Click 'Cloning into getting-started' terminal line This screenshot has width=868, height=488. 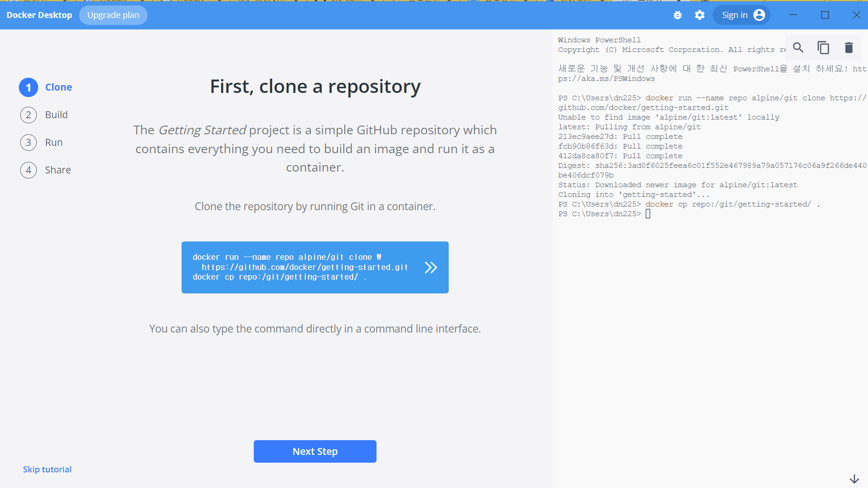634,195
